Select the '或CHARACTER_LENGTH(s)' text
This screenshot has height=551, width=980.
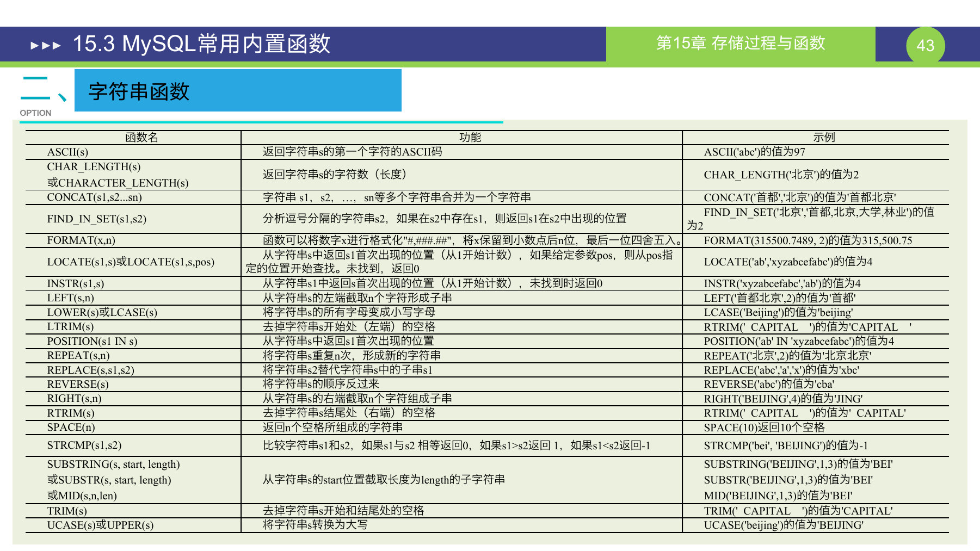118,183
